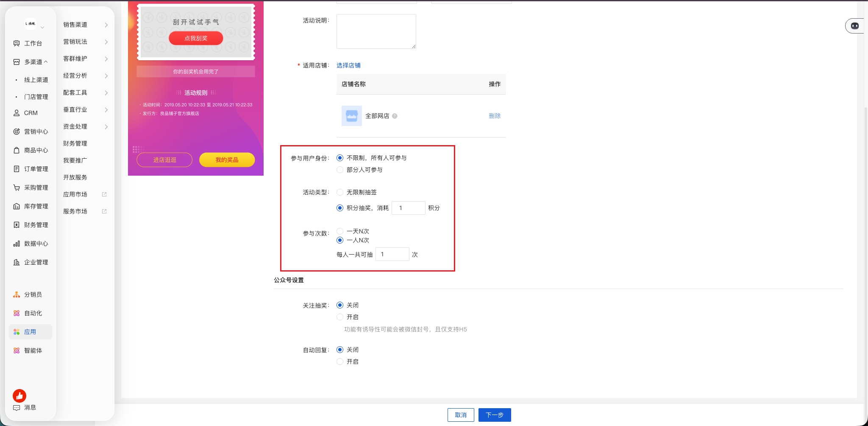Set 关注抽奖 to 关闭
Viewport: 868px width, 426px height.
[340, 305]
